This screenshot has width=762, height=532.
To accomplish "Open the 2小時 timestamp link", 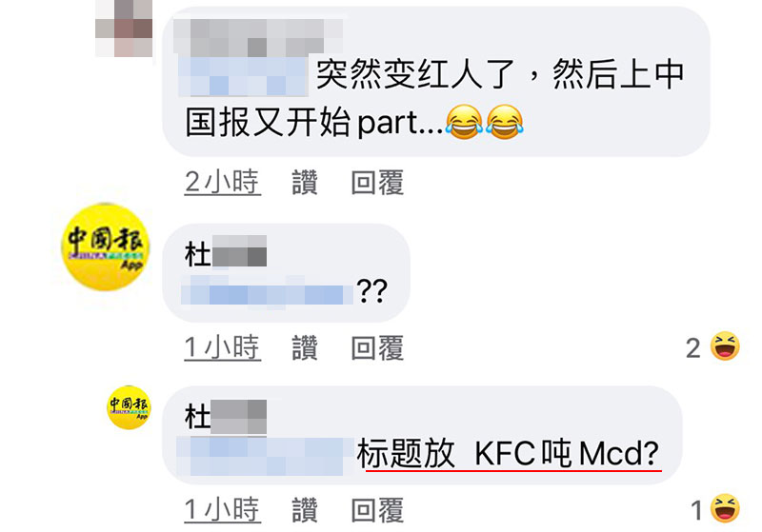I will [x=223, y=183].
